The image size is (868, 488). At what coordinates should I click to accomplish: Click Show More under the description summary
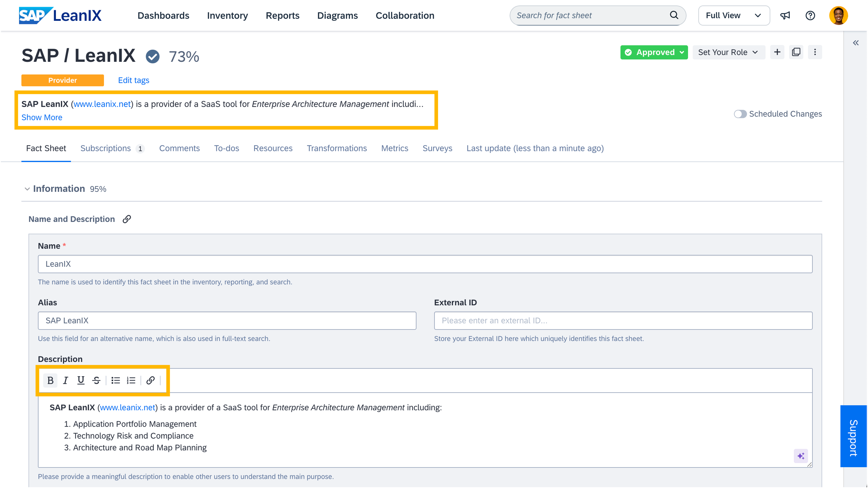(x=42, y=118)
